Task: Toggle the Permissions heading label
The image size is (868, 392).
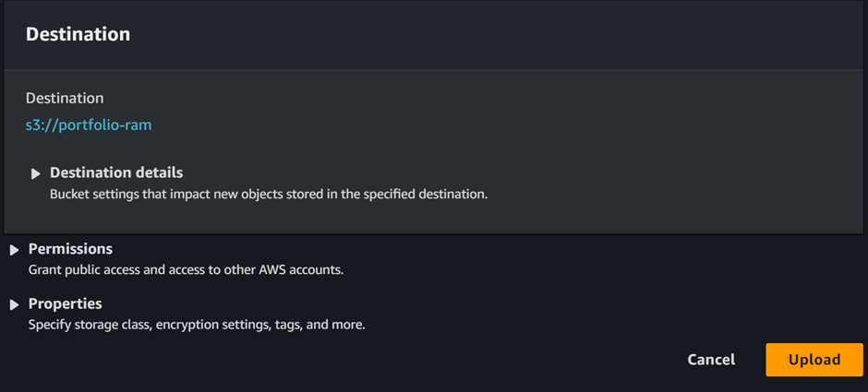Action: [70, 249]
